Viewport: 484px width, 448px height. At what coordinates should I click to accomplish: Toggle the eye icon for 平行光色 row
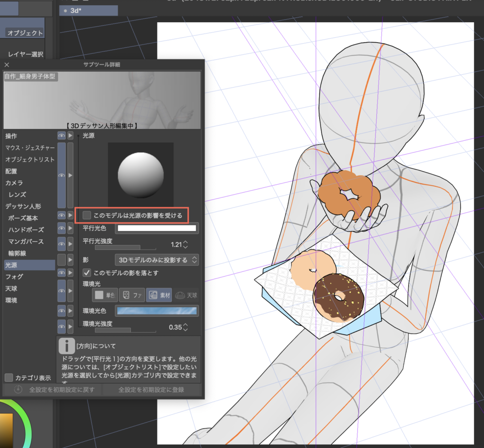(x=61, y=229)
